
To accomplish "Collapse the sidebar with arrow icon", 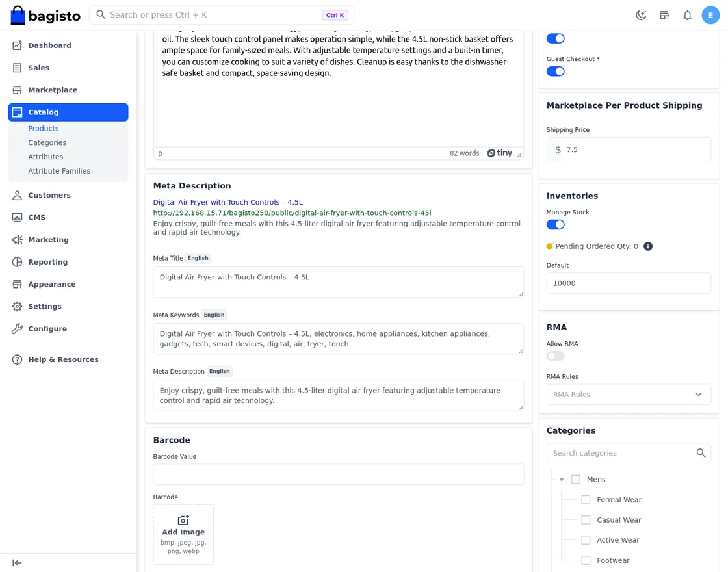I will point(17,563).
